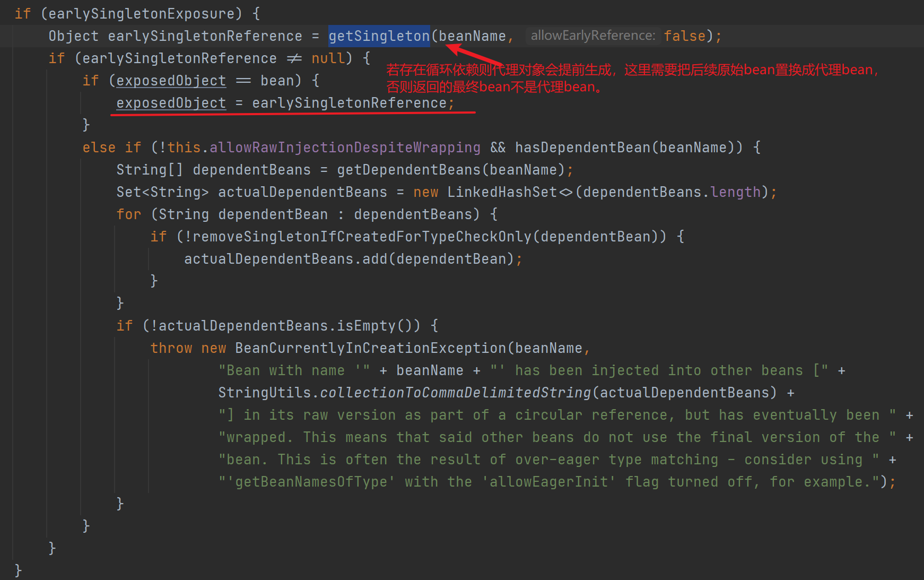Click the allowEarlyReference parameter hint
Viewport: 924px width, 580px height.
tap(592, 36)
